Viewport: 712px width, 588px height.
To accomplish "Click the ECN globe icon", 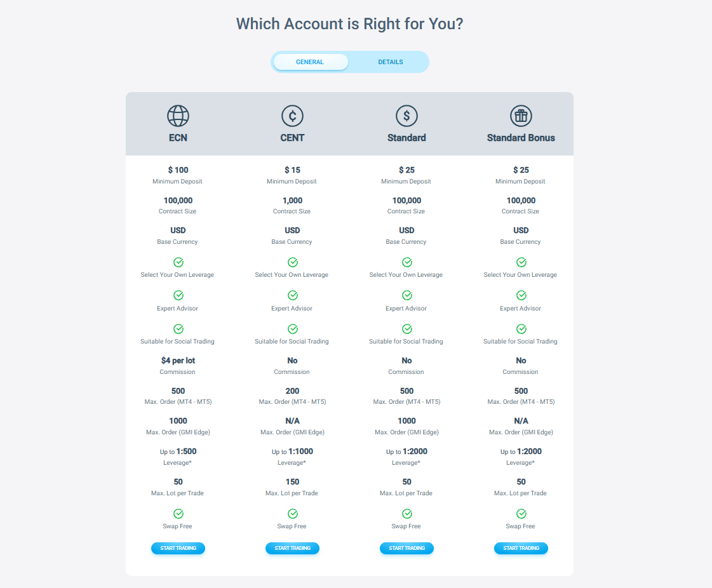I will pyautogui.click(x=178, y=116).
